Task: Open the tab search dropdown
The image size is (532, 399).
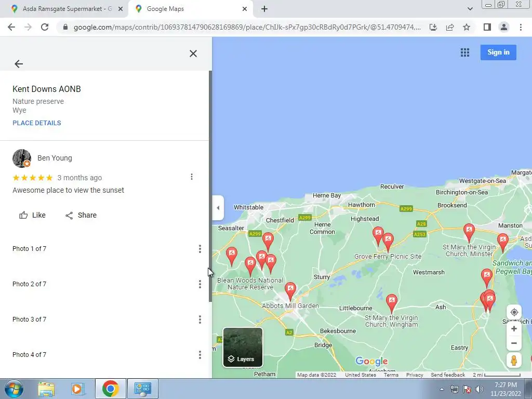Action: [470, 9]
